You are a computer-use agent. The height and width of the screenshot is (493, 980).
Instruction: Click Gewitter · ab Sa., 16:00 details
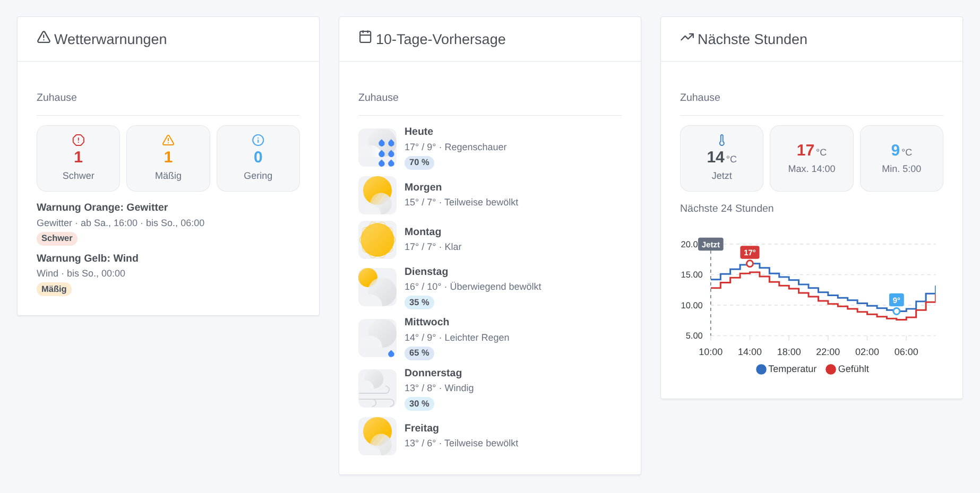121,223
